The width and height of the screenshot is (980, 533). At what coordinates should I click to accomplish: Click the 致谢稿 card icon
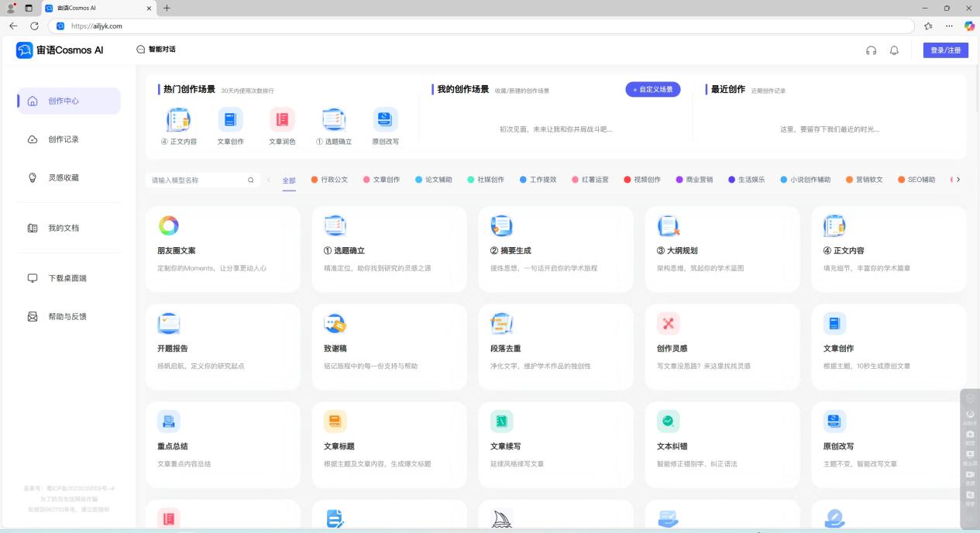335,323
